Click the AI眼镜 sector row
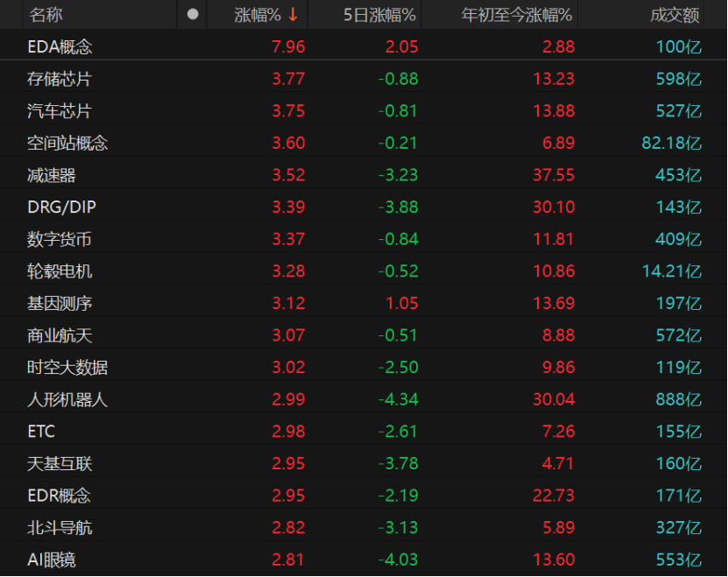The width and height of the screenshot is (728, 577). pyautogui.click(x=52, y=559)
